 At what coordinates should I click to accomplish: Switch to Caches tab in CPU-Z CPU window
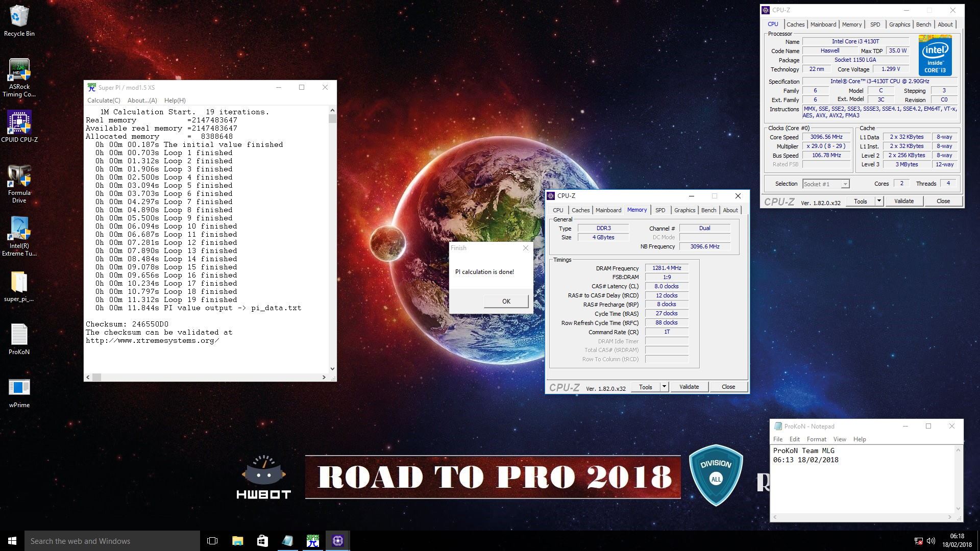pos(795,24)
